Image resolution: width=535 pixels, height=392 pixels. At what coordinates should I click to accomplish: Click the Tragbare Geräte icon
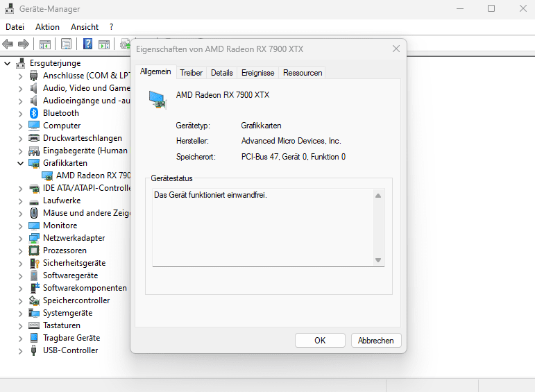34,338
